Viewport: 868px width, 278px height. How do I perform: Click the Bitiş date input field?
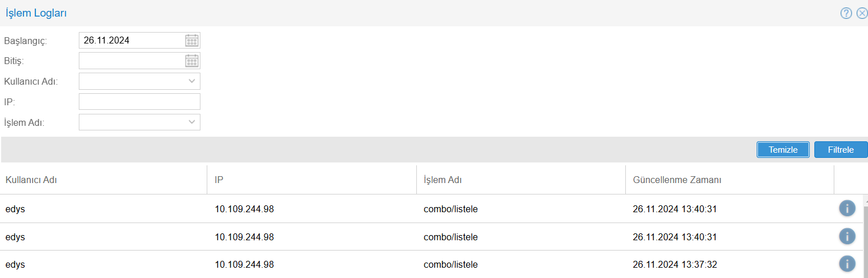click(x=131, y=61)
